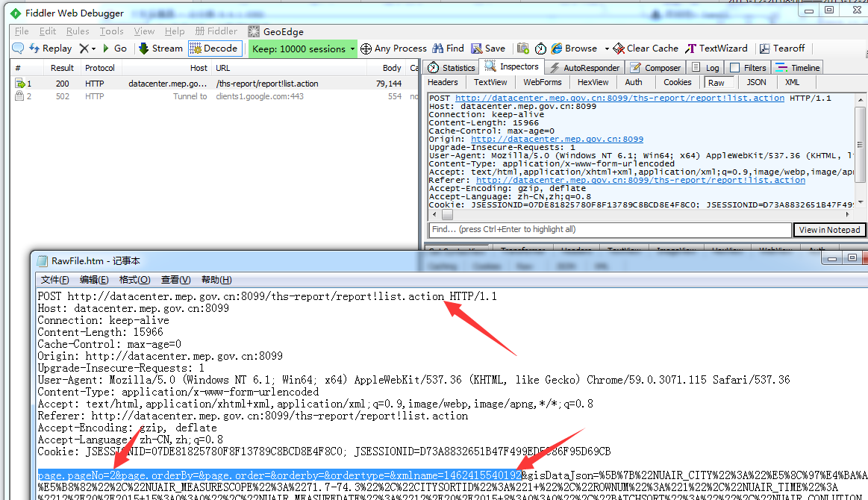Open the POST request URL link in Raw view
868x500 pixels.
(x=620, y=98)
